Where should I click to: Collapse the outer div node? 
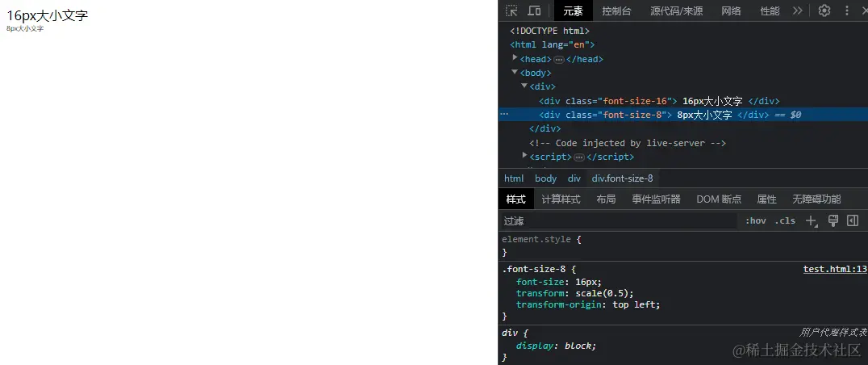click(x=525, y=86)
